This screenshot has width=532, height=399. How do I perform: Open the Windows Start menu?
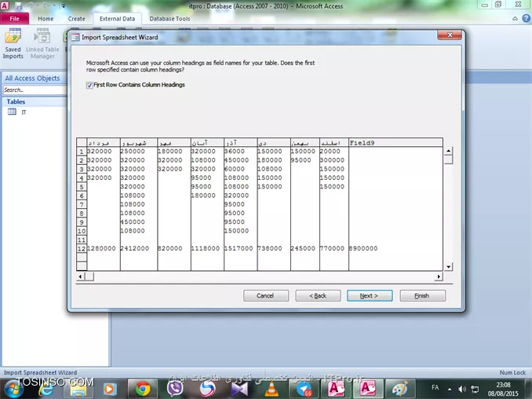(x=15, y=388)
